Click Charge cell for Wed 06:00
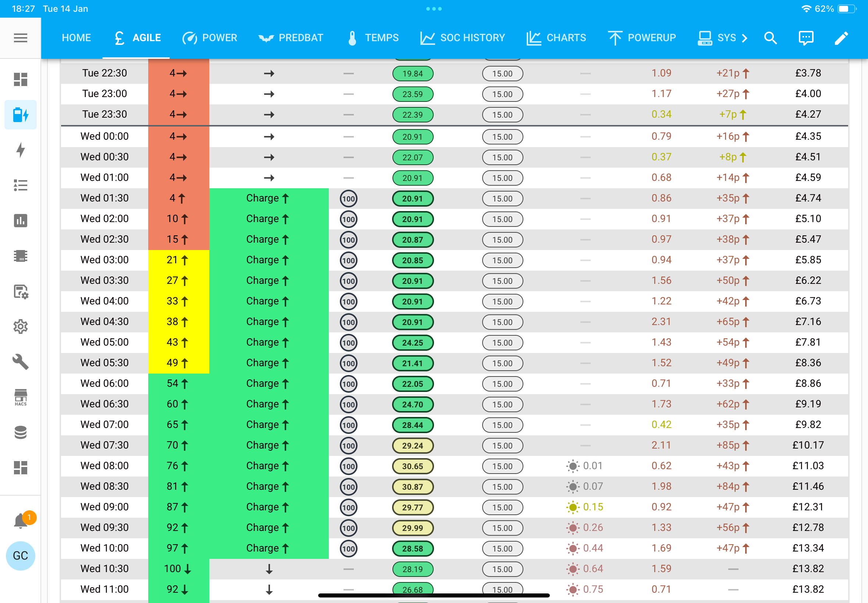 269,383
